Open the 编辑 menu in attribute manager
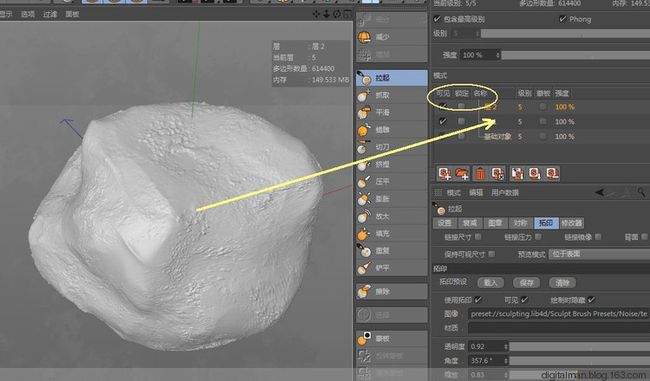 click(x=476, y=193)
